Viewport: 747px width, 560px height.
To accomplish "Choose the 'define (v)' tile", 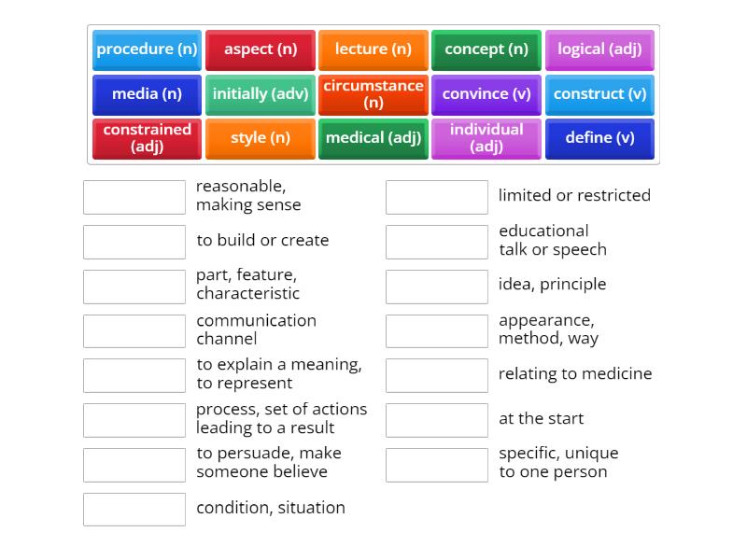I will click(599, 137).
